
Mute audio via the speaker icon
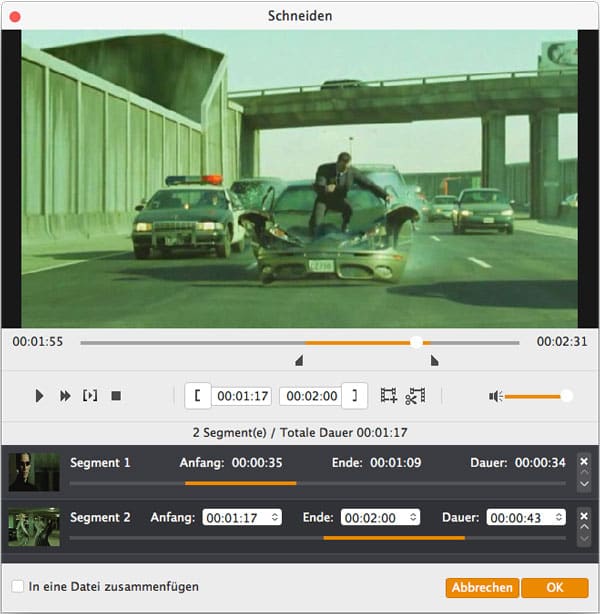point(495,396)
